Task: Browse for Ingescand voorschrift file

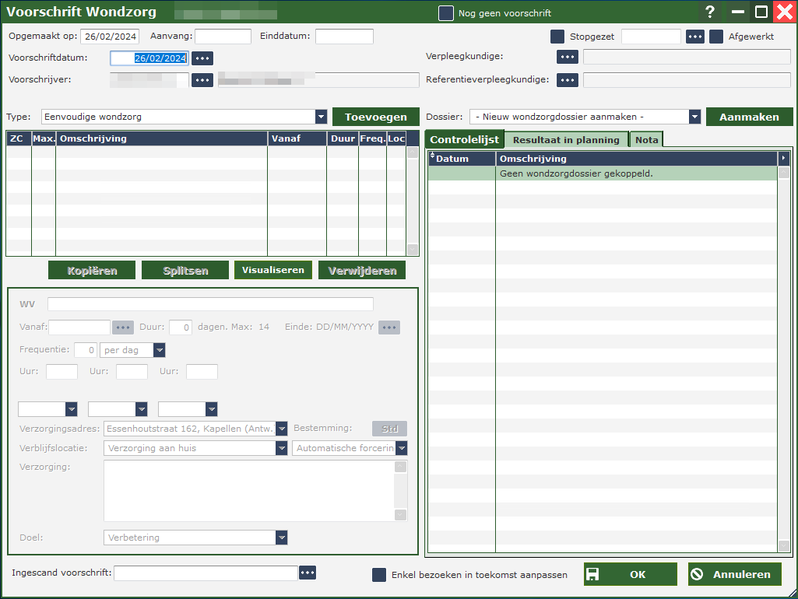Action: click(308, 573)
